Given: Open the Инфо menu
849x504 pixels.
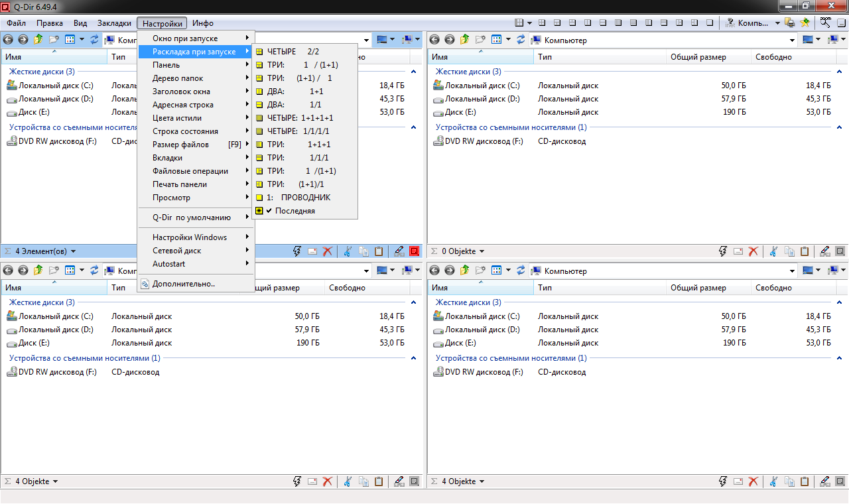Looking at the screenshot, I should (x=203, y=23).
